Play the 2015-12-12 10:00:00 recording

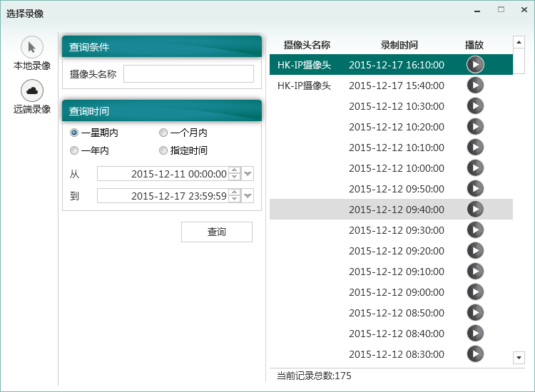point(475,168)
